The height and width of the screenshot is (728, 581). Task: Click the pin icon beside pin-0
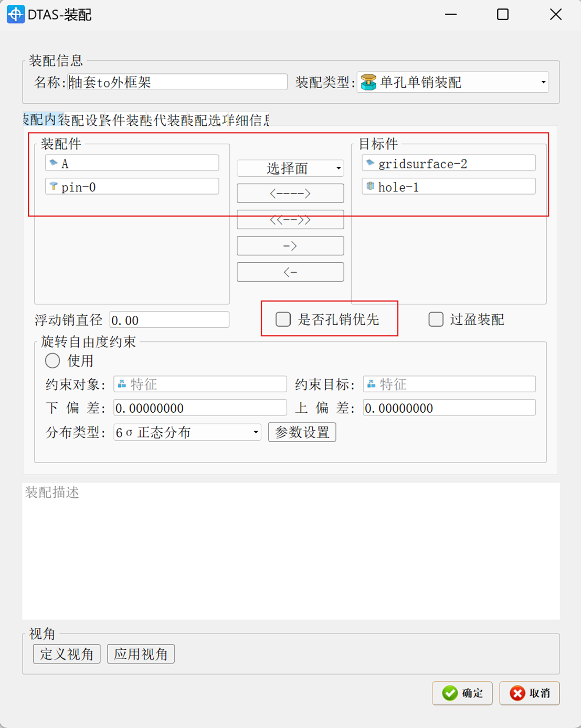pyautogui.click(x=54, y=186)
